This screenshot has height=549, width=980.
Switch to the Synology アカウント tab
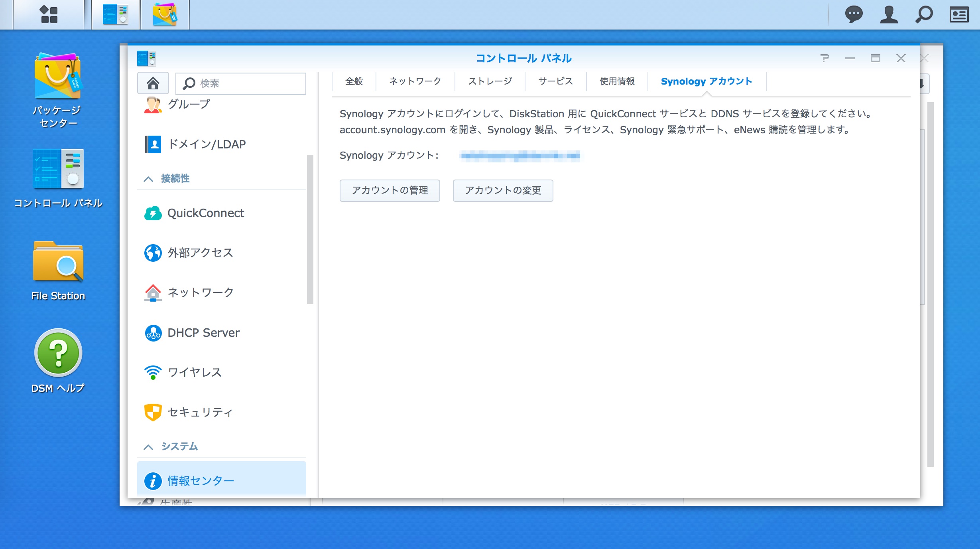tap(706, 81)
